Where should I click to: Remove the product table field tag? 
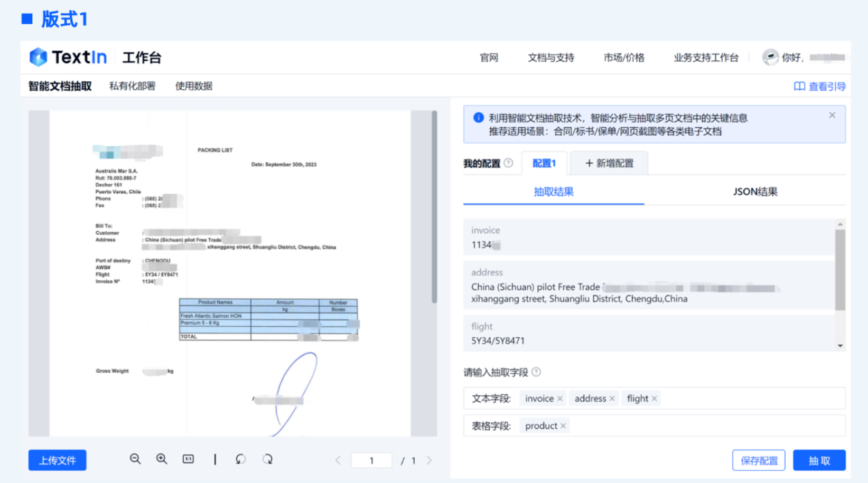pyautogui.click(x=563, y=426)
